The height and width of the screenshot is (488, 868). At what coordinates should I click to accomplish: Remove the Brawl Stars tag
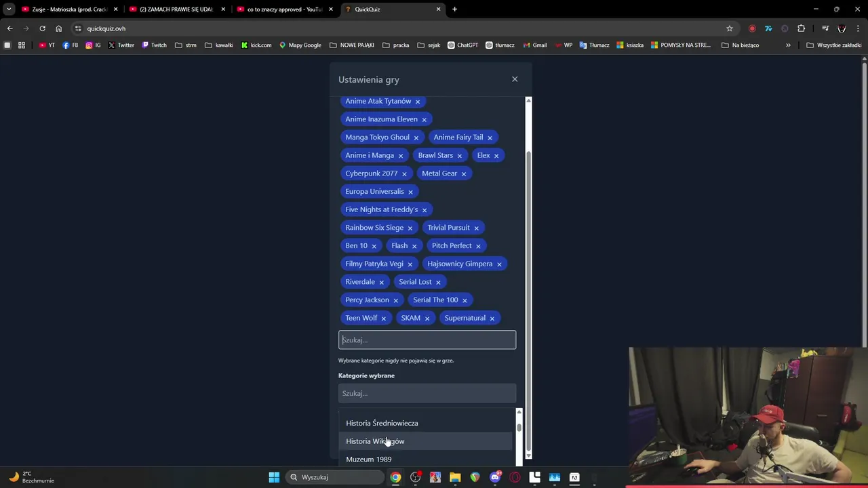[x=460, y=156]
